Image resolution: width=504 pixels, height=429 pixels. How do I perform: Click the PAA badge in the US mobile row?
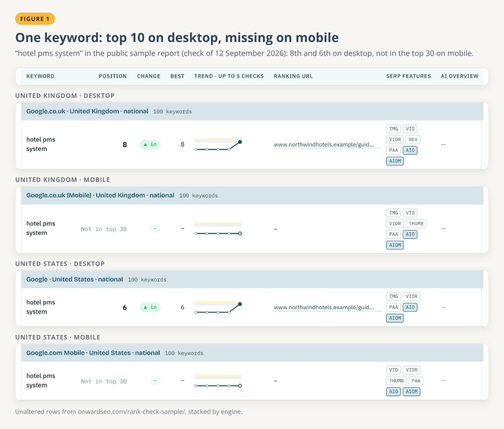416,381
